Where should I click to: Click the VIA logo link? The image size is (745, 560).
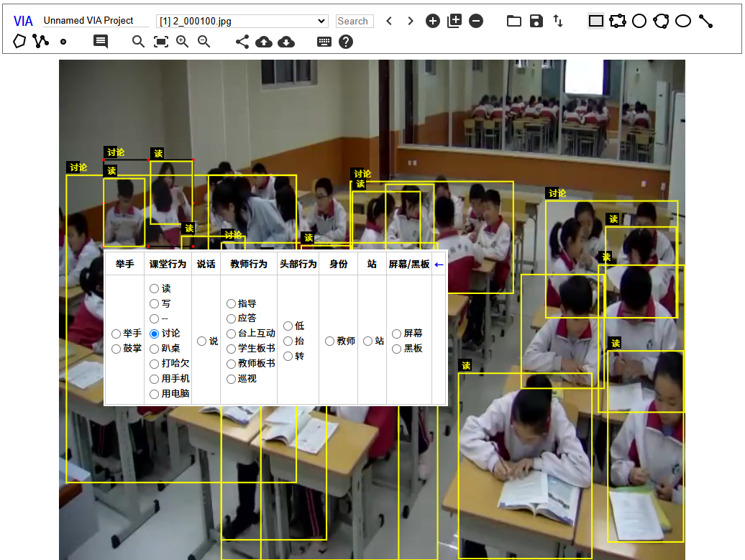pos(23,21)
